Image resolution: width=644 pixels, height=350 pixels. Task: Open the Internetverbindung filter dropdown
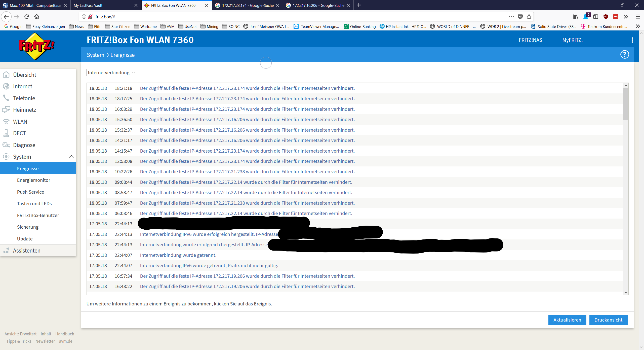pyautogui.click(x=111, y=73)
